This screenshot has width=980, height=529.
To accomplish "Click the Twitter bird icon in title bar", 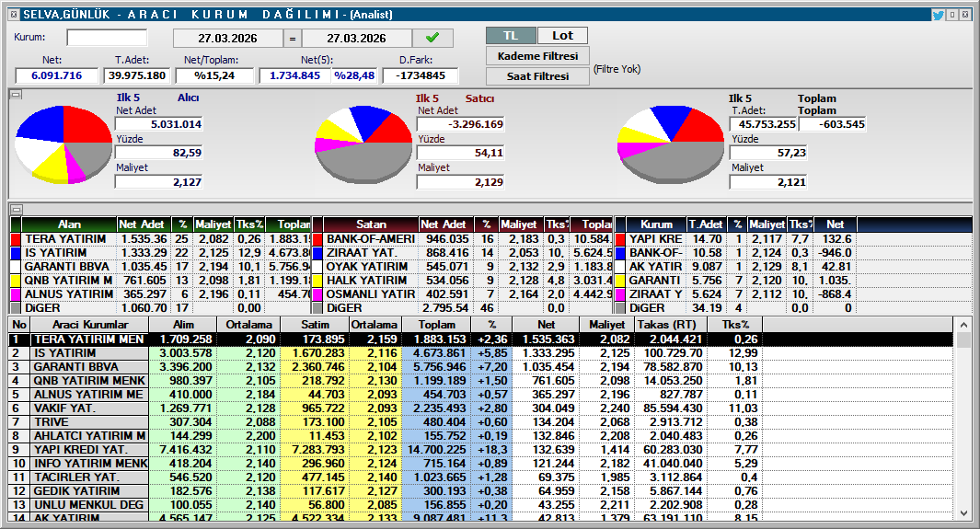I will (938, 15).
